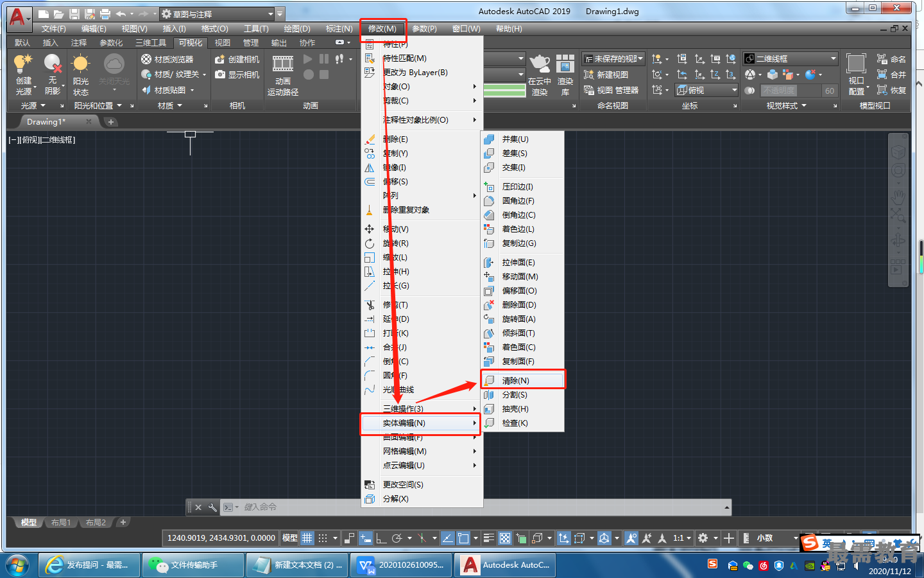Toggle transparency checkerboard in status bar
The height and width of the screenshot is (578, 924).
pyautogui.click(x=505, y=538)
